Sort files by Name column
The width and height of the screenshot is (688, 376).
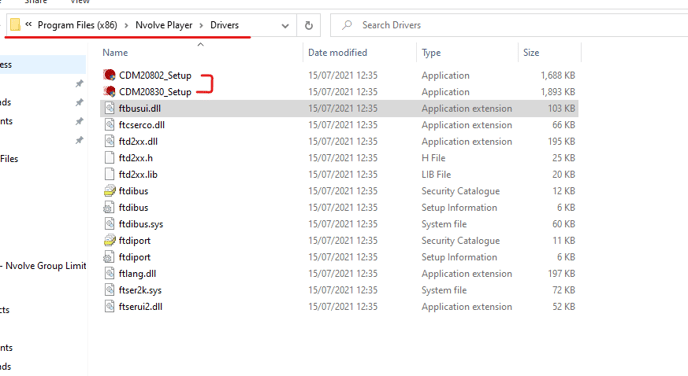pyautogui.click(x=115, y=53)
